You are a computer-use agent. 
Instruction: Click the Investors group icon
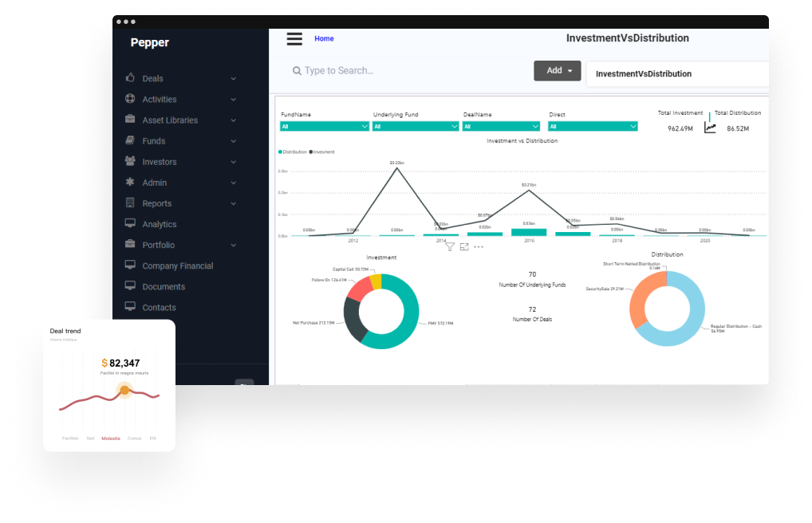click(130, 161)
